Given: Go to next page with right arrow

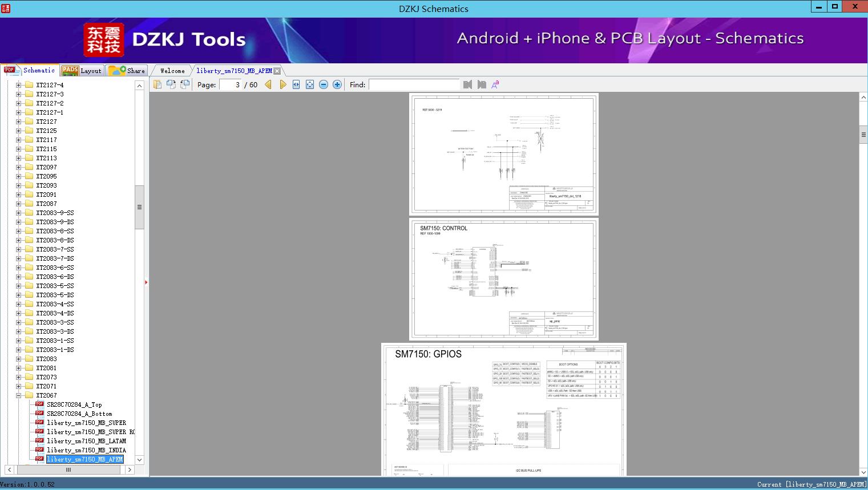Looking at the screenshot, I should (x=282, y=84).
